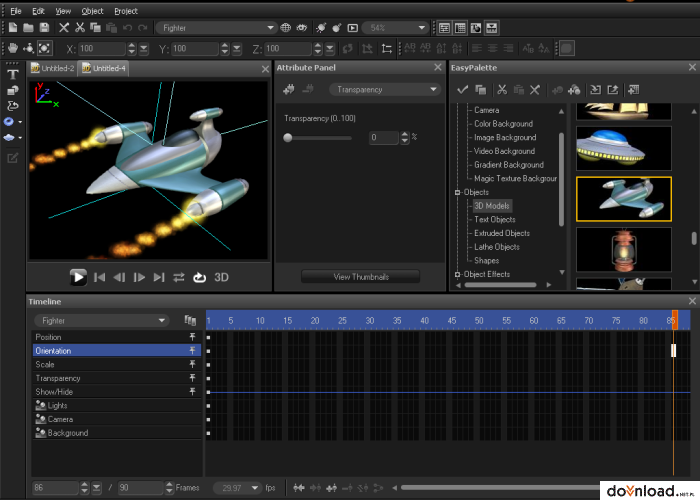Image resolution: width=700 pixels, height=500 pixels.
Task: Click the EasyPalette export icon
Action: 613,90
